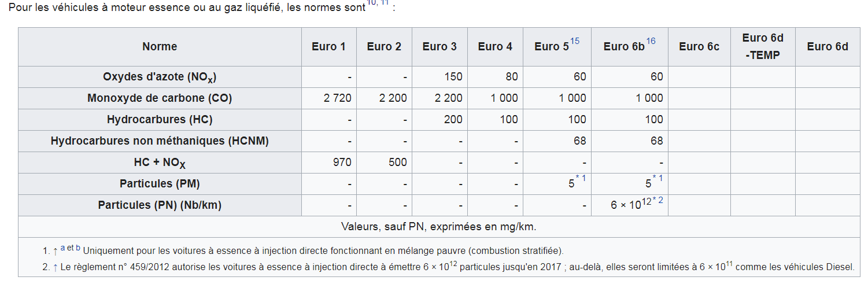Screen dimensions: 868x284
Task: Select the 'Oxydes d'azote (NOx)' row header
Action: (x=160, y=77)
